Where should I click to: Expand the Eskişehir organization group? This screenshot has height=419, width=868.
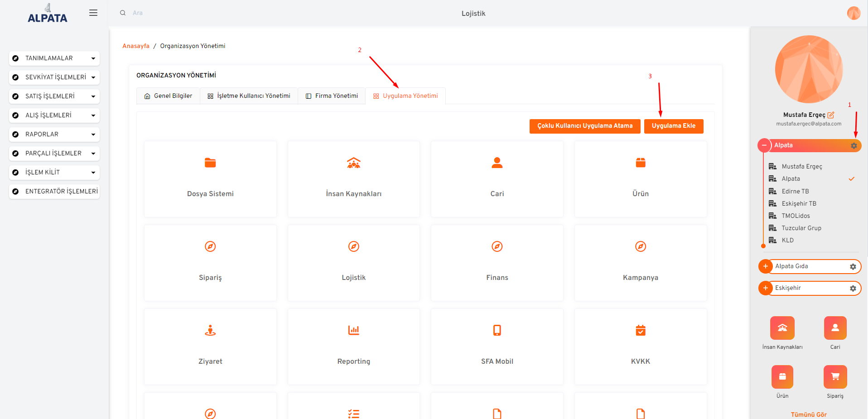click(x=766, y=288)
